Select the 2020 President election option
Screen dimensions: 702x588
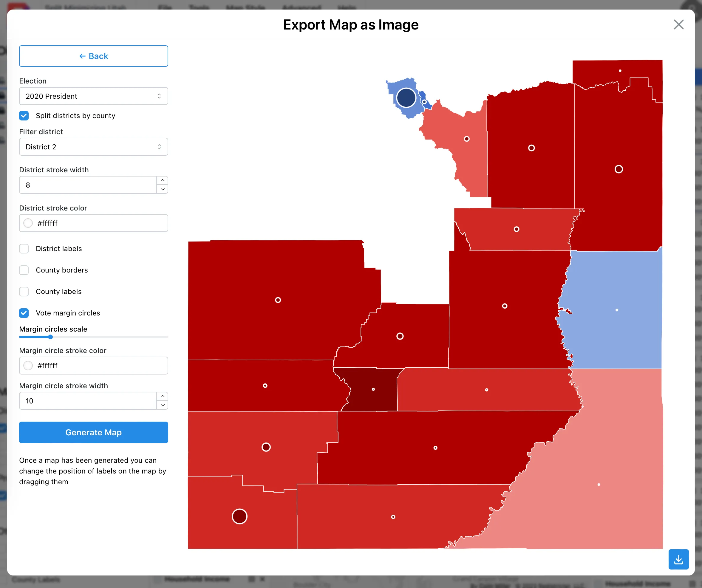[x=93, y=96]
